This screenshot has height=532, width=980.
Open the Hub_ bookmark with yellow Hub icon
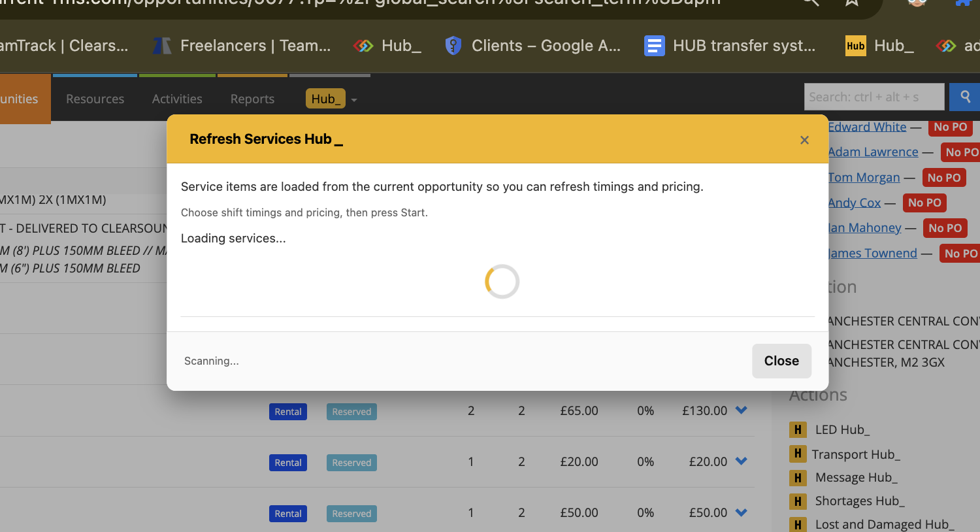(880, 46)
